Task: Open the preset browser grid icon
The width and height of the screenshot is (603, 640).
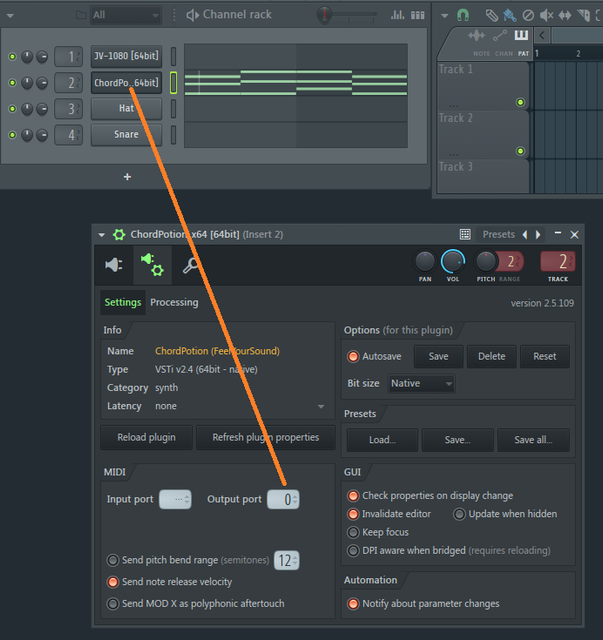Action: pos(465,234)
